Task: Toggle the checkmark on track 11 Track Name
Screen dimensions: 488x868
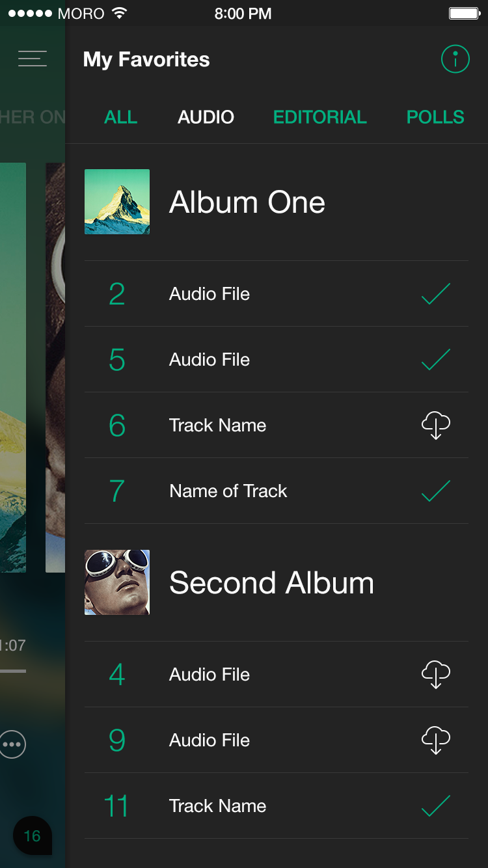Action: (436, 806)
